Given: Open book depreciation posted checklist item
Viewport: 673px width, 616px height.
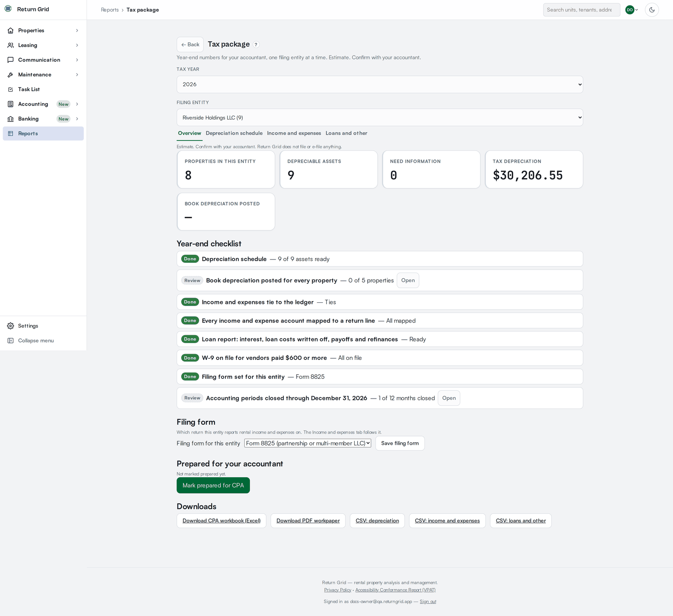Looking at the screenshot, I should click(408, 280).
